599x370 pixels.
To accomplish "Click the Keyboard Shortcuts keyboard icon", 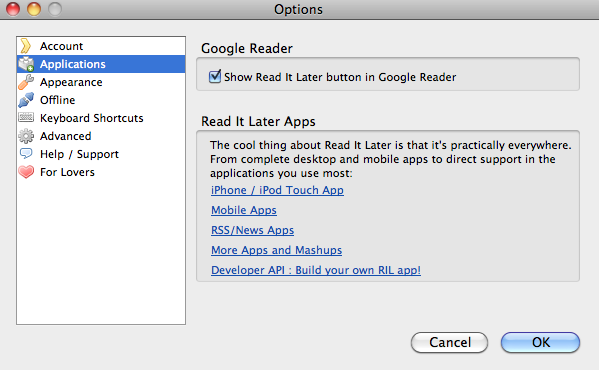I will pos(26,117).
